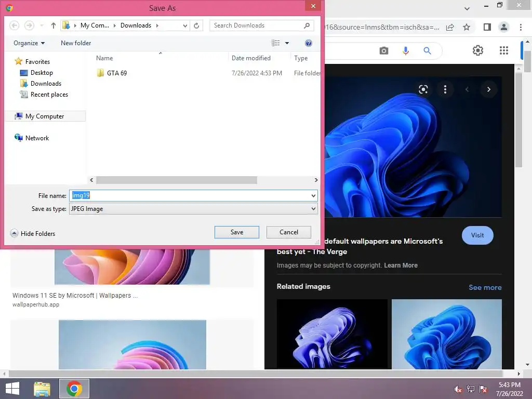The image size is (532, 399).
Task: Select the GTA 69 folder
Action: (x=112, y=73)
